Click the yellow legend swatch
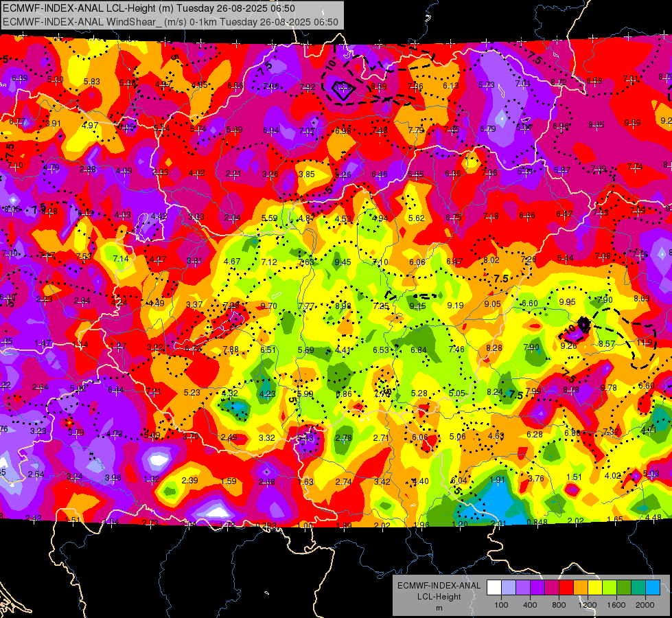 tap(595, 588)
